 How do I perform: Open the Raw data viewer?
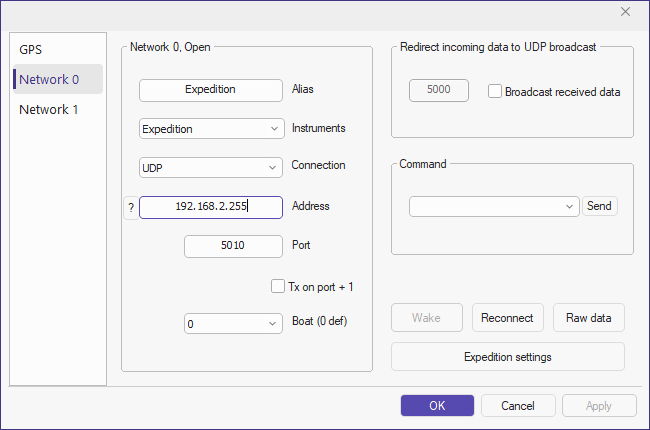[588, 318]
